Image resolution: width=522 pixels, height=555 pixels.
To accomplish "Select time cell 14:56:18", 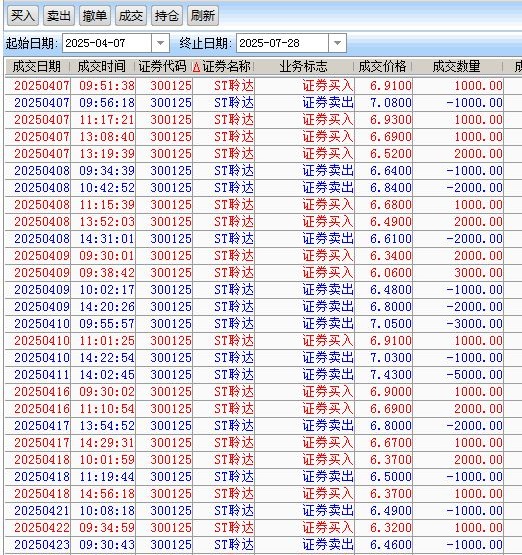I will tap(107, 493).
